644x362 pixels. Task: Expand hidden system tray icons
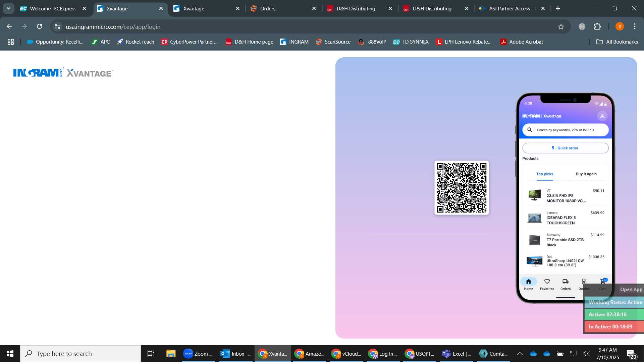pos(520,354)
